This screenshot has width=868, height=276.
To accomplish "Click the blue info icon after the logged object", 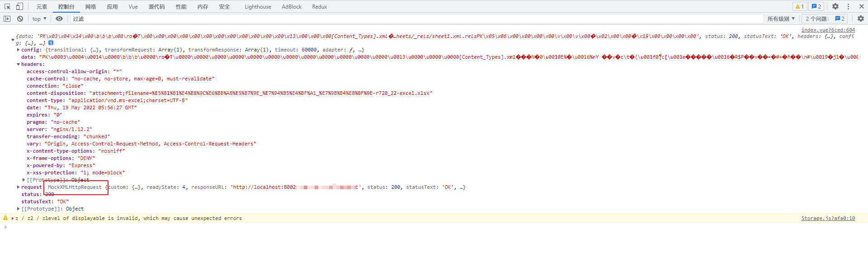I will click(51, 42).
